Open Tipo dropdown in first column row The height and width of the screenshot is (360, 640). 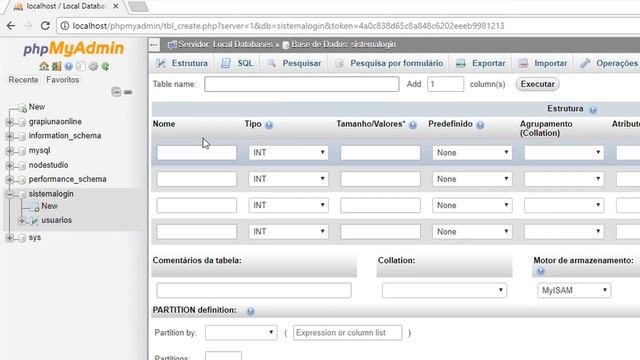coord(288,153)
